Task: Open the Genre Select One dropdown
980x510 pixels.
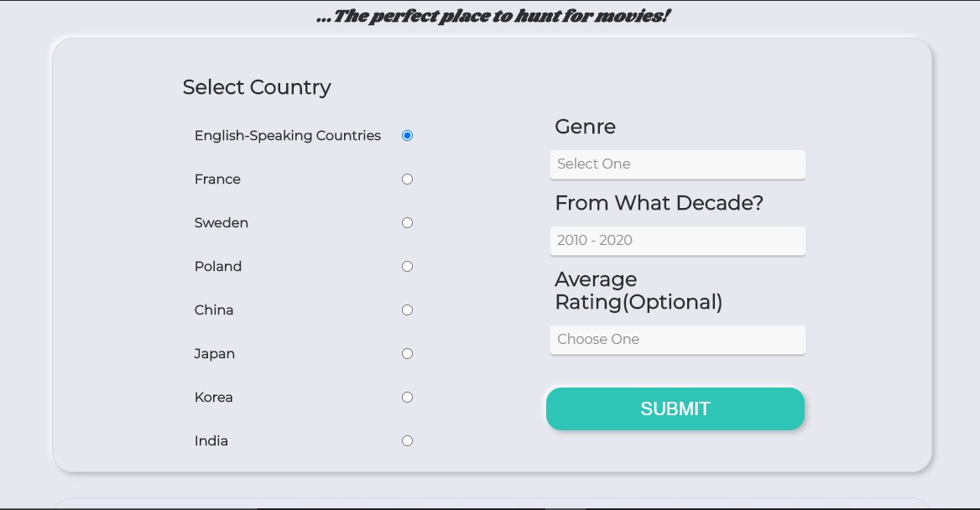Action: (677, 164)
